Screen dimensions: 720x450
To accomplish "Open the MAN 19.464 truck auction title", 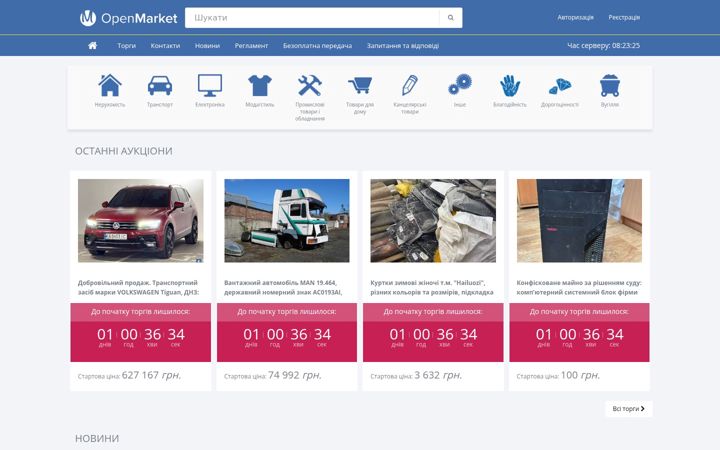I will [x=283, y=287].
